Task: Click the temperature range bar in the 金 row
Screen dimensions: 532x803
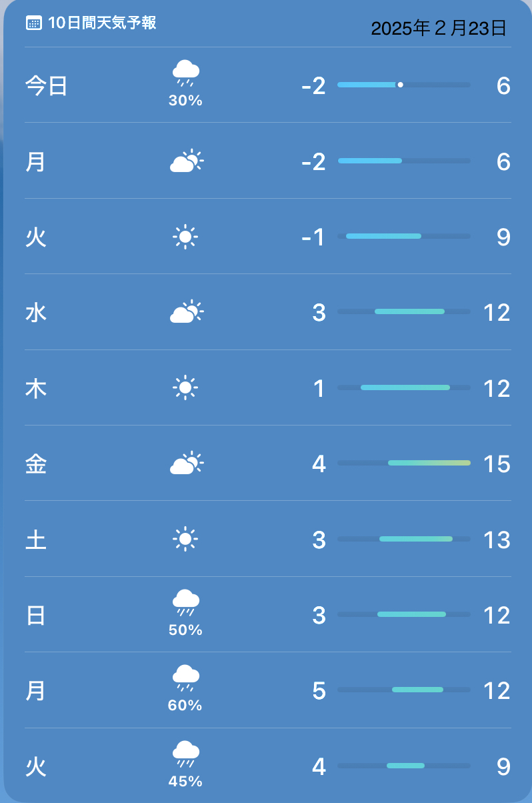Action: pyautogui.click(x=429, y=463)
